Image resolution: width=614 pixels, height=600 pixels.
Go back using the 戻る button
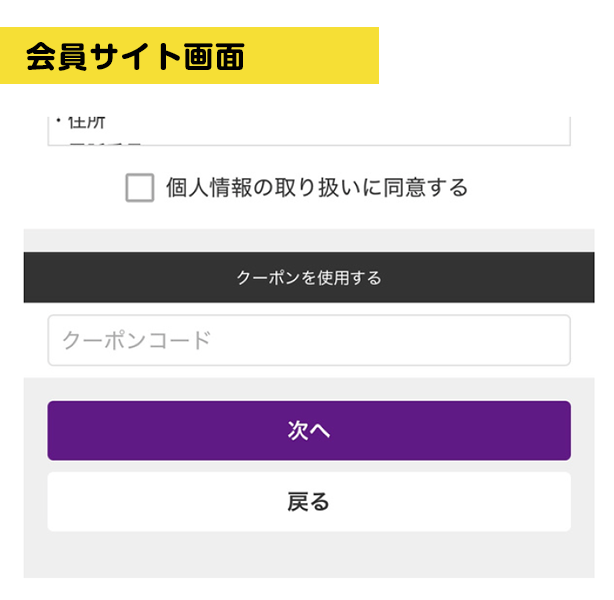pos(308,502)
